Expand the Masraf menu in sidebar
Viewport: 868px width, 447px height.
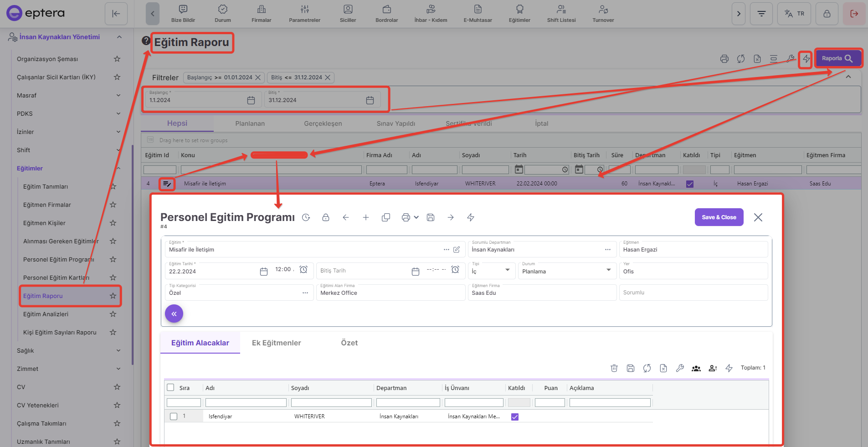68,95
